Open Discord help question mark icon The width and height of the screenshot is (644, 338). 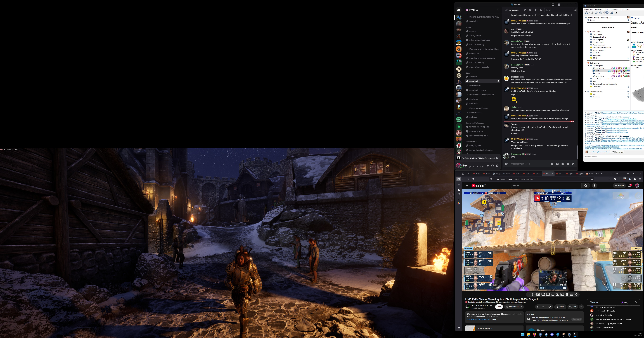559,4
